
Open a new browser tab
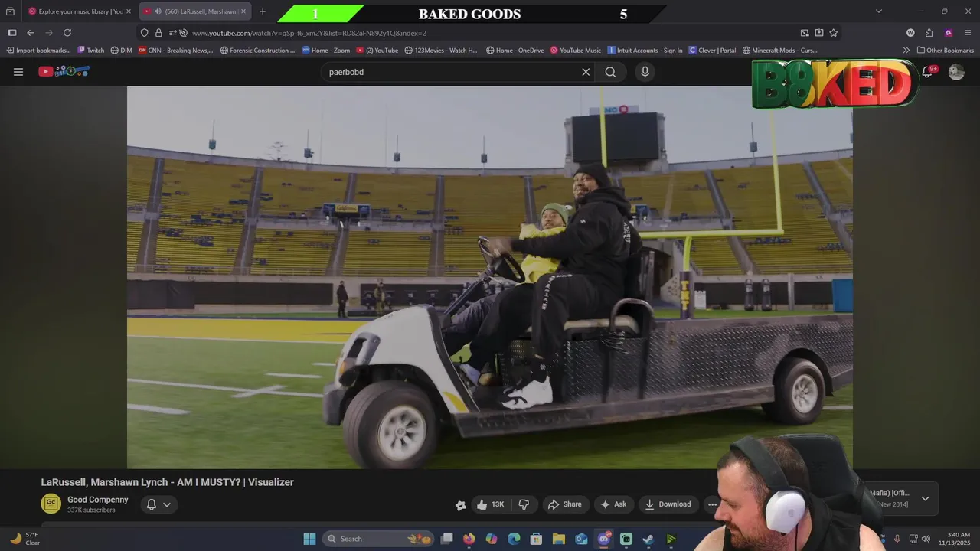tap(263, 11)
